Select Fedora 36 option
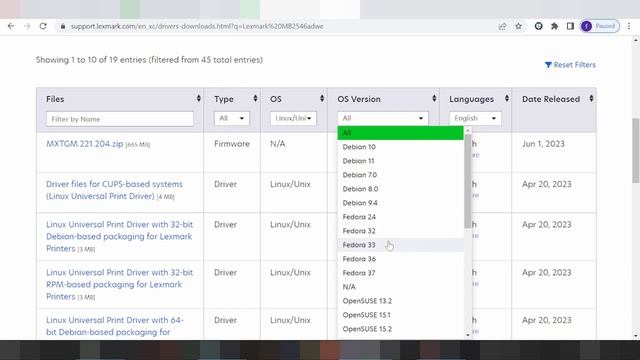Screen dimensions: 640x360 (x=400, y=259)
